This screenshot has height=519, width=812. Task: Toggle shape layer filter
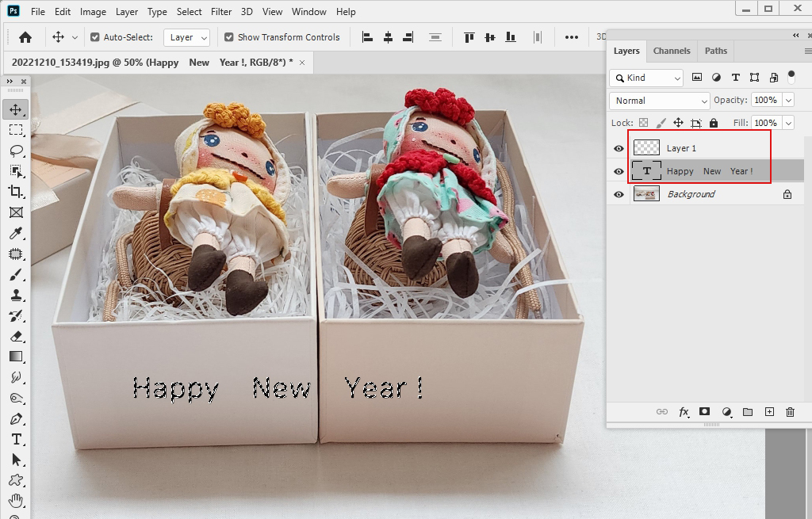click(755, 78)
